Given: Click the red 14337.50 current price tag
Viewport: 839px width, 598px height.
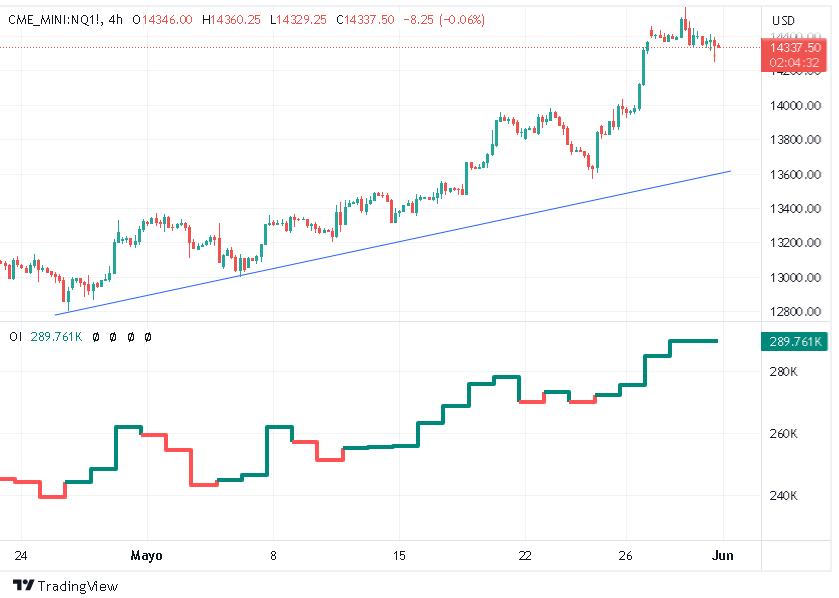Looking at the screenshot, I should [795, 47].
